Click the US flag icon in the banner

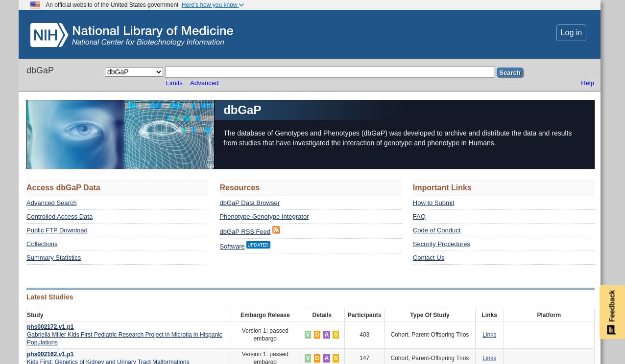(35, 5)
